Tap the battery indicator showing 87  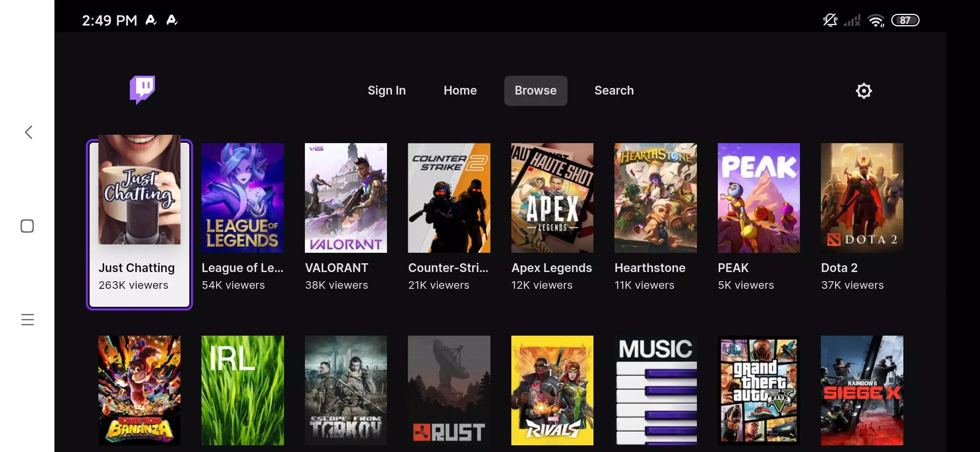(x=905, y=20)
